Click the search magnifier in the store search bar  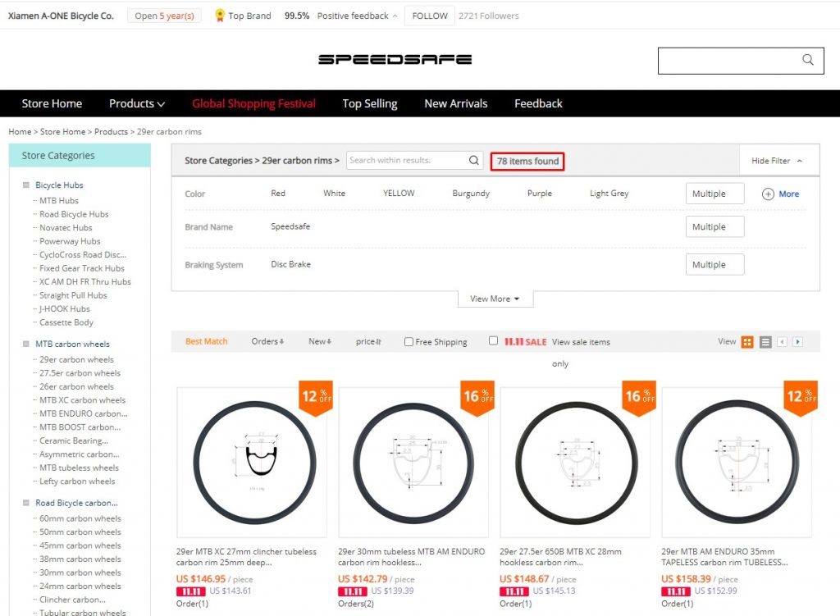pyautogui.click(x=806, y=60)
